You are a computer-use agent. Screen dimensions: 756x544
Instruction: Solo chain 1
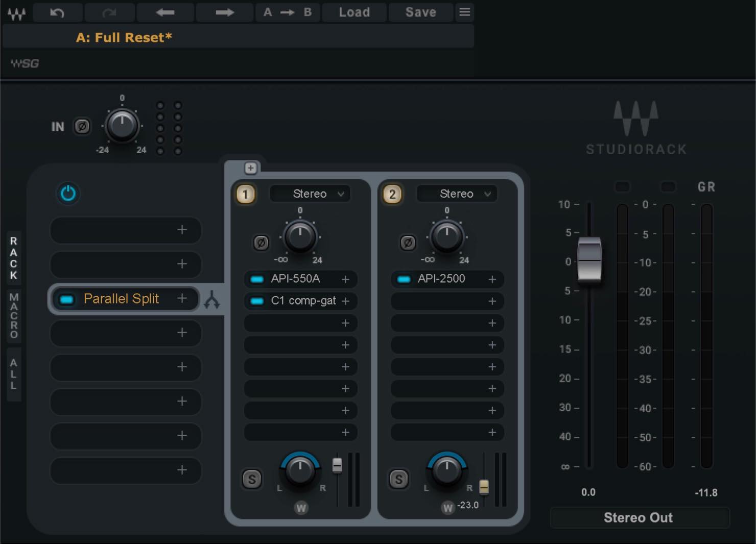(x=252, y=479)
